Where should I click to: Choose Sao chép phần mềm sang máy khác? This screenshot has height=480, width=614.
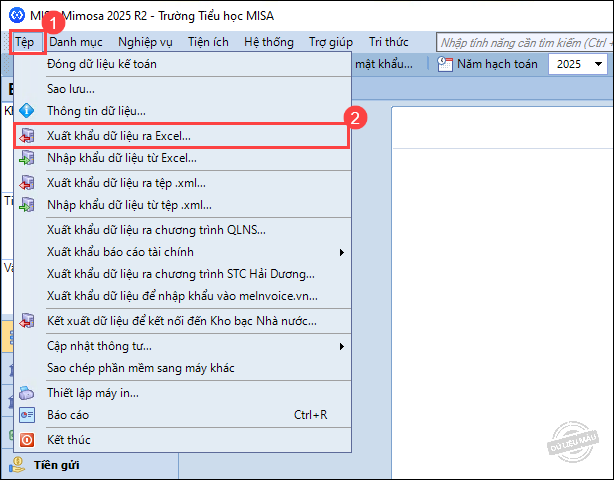(182, 368)
